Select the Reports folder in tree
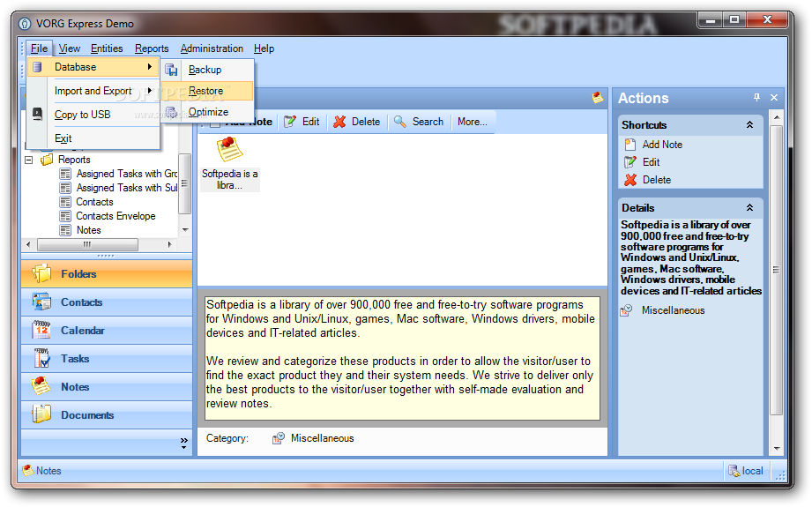This screenshot has width=812, height=507. pos(74,160)
